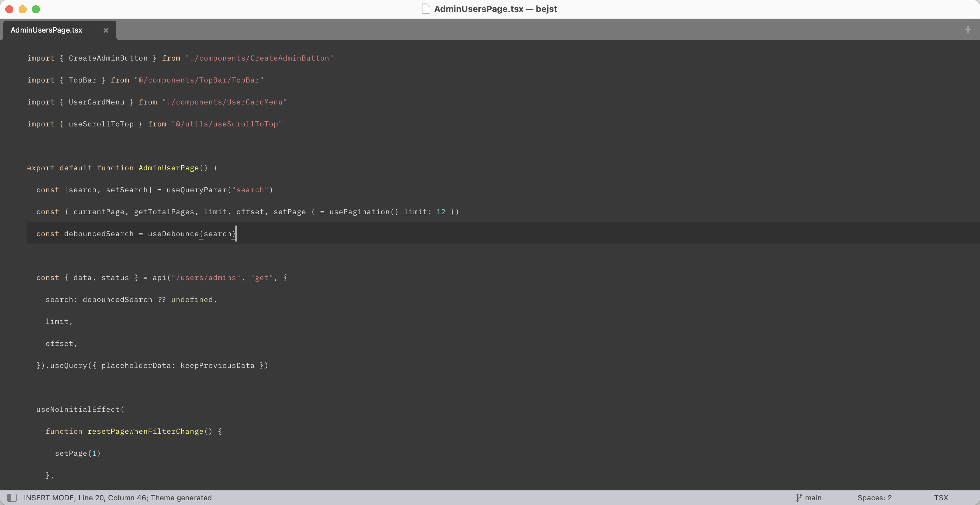980x505 pixels.
Task: Click the document icon in title bar
Action: click(426, 9)
